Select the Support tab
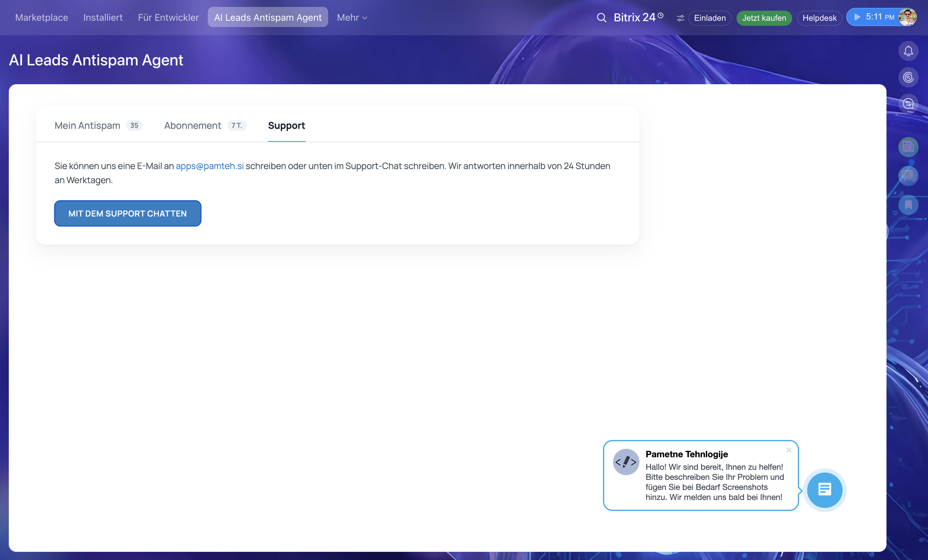The width and height of the screenshot is (928, 560). 286,125
